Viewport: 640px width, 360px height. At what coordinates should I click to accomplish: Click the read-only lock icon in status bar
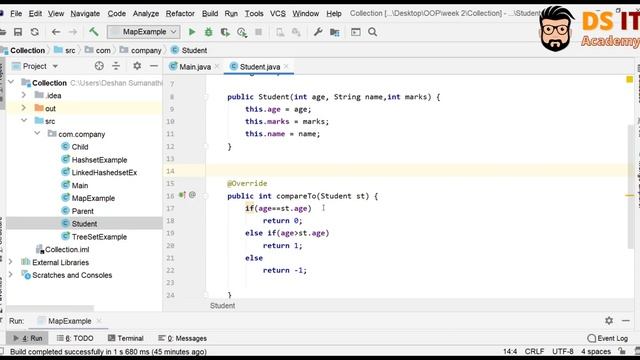click(622, 351)
